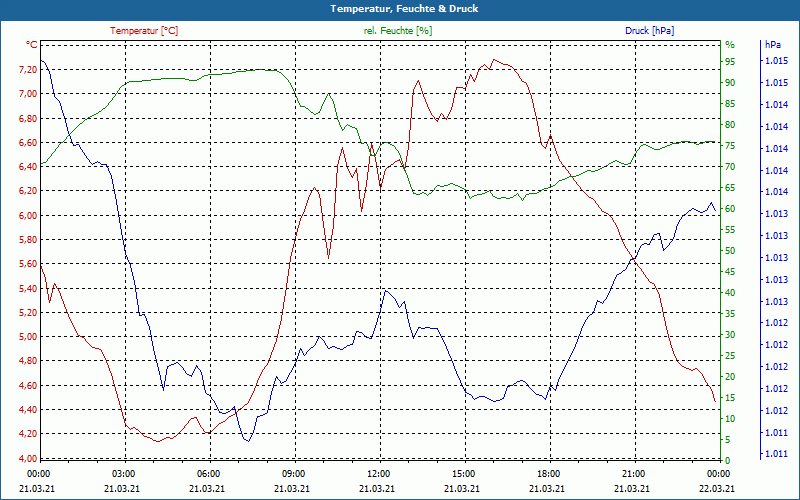
Task: Click the 25 tick on the humidity axis
Action: [x=730, y=356]
